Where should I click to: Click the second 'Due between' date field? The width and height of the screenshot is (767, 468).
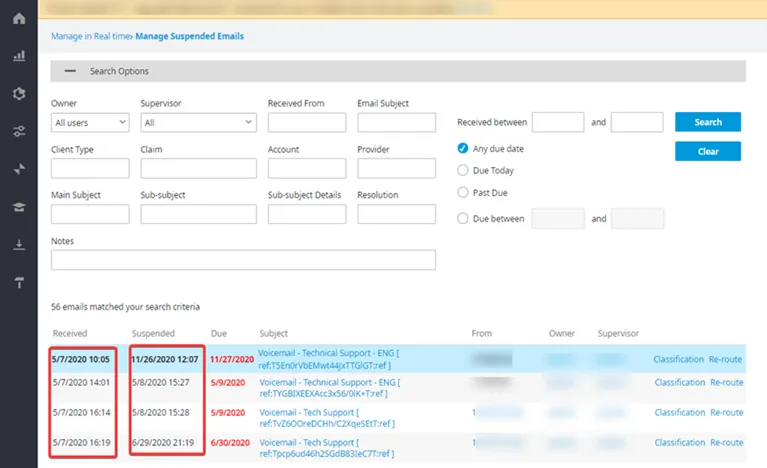[637, 219]
